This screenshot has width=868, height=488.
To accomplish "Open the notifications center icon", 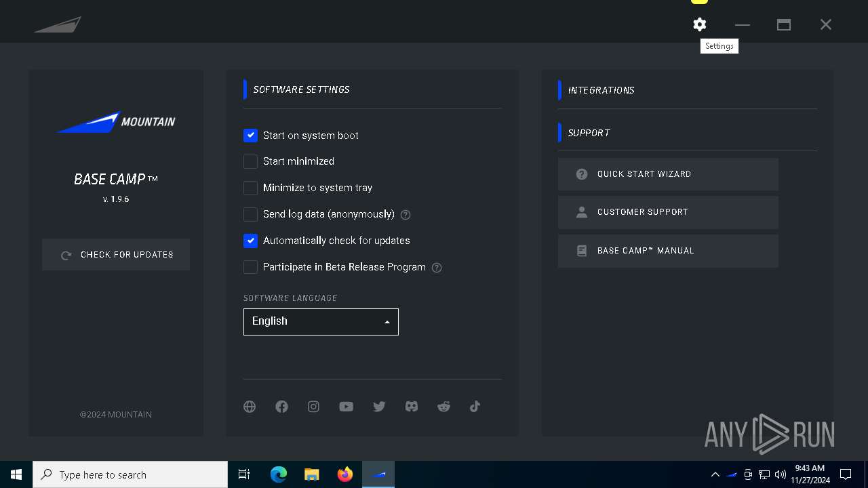I will click(x=846, y=474).
